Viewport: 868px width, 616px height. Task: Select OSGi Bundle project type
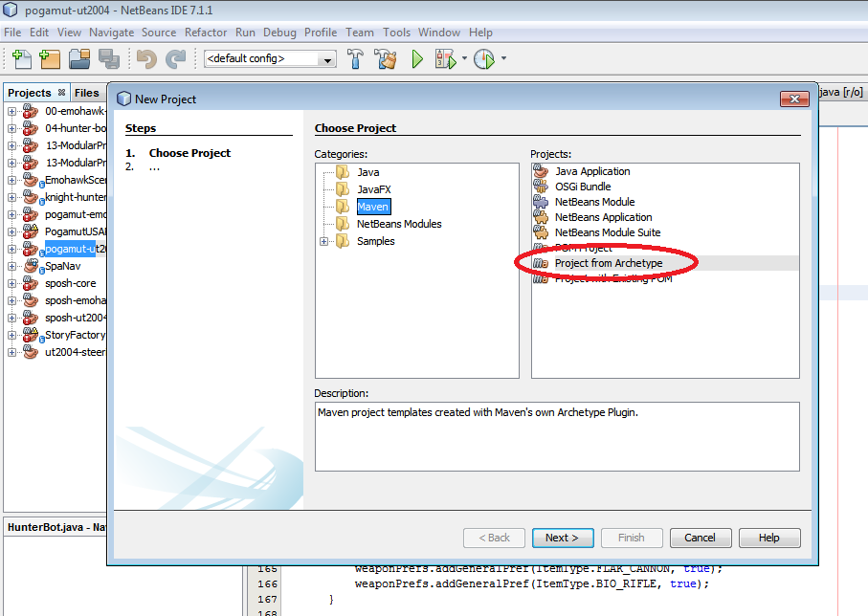583,187
